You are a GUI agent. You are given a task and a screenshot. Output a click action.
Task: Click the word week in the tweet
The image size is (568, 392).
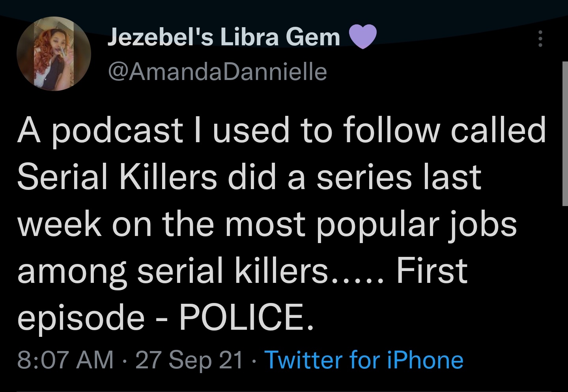pyautogui.click(x=60, y=224)
